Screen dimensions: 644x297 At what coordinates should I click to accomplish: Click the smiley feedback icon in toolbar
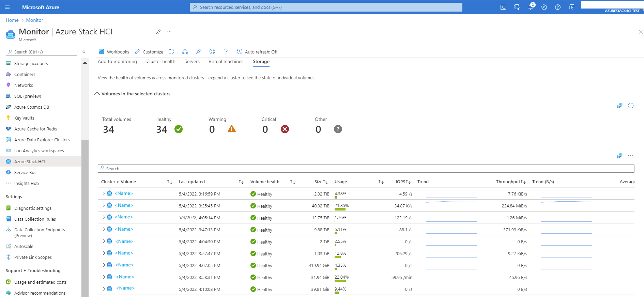coord(212,51)
